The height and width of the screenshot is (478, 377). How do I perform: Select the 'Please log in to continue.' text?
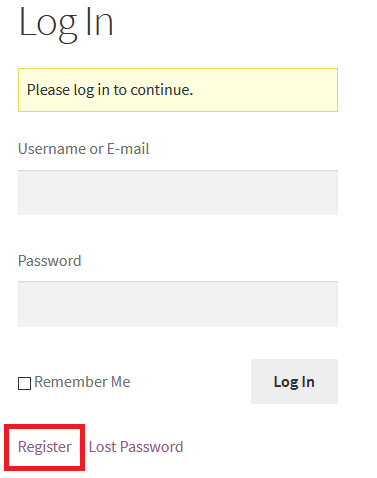110,90
